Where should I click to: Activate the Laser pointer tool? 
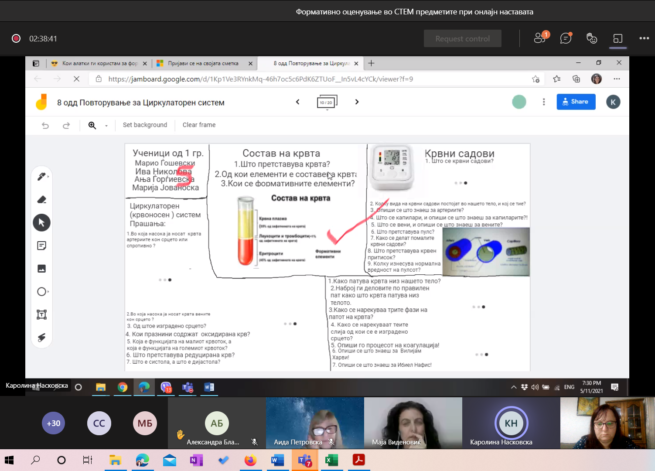click(41, 337)
